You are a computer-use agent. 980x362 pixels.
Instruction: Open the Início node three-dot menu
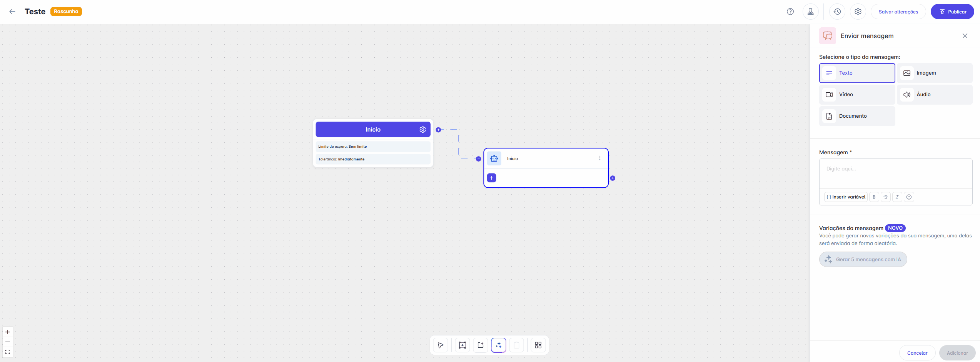(x=599, y=158)
